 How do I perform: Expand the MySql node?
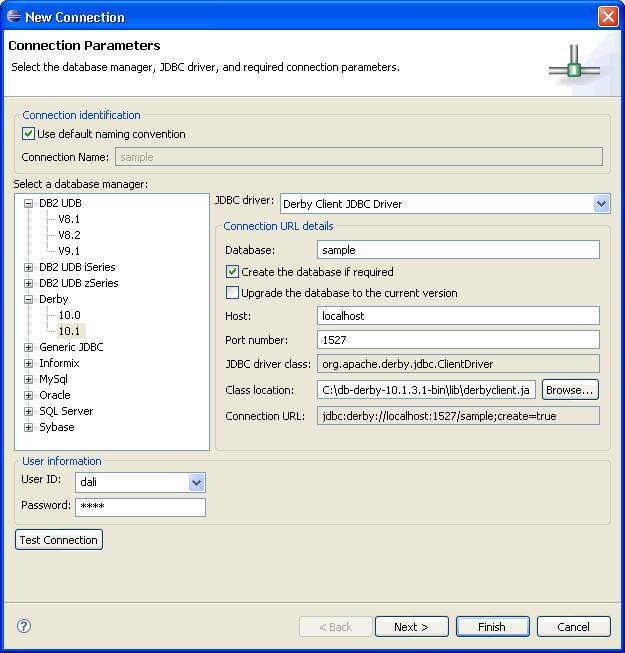[28, 379]
